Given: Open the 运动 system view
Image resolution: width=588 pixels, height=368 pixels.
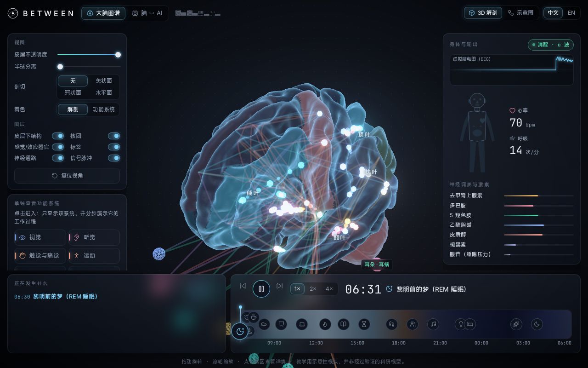Looking at the screenshot, I should tap(94, 256).
